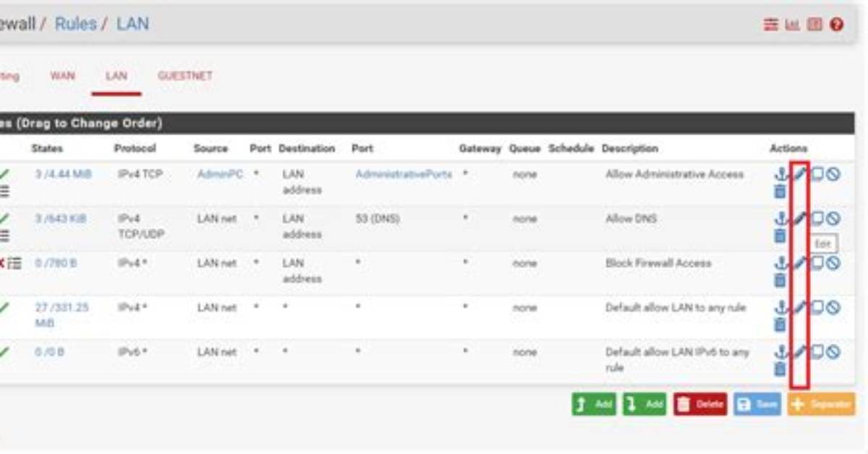Click the red Delete button

coord(700,404)
